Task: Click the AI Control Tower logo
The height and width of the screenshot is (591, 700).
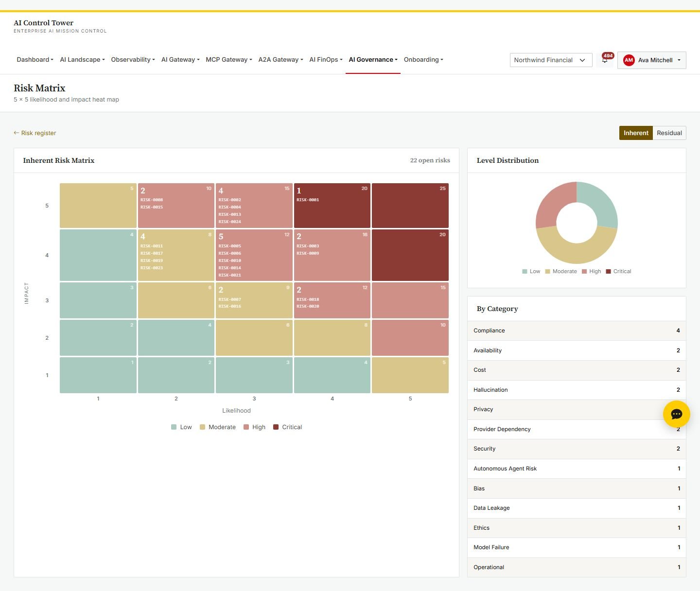Action: click(44, 23)
